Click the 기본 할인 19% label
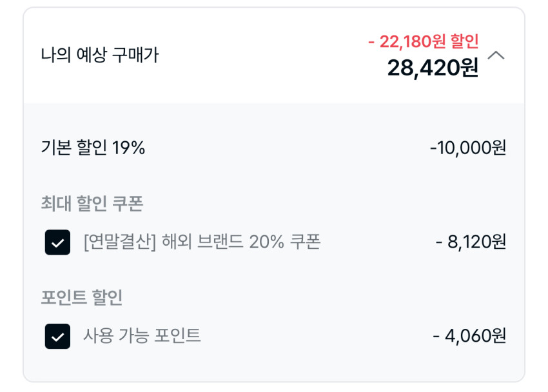 (x=93, y=148)
